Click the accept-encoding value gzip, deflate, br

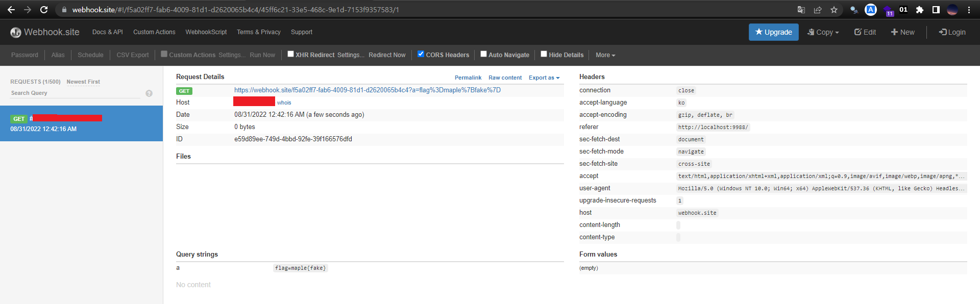(705, 115)
